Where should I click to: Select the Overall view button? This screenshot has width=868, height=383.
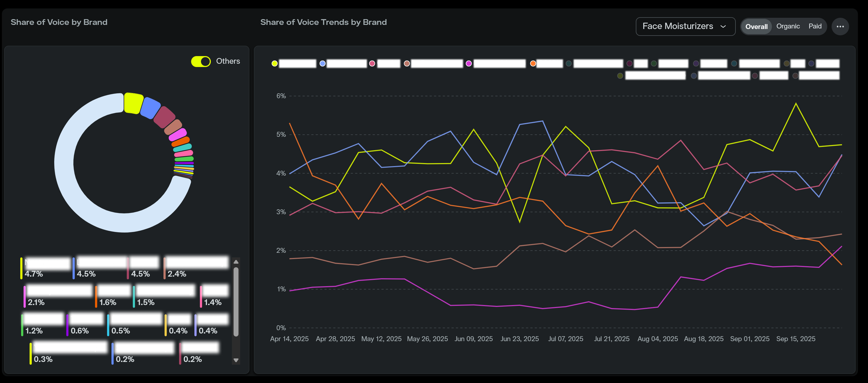click(756, 27)
